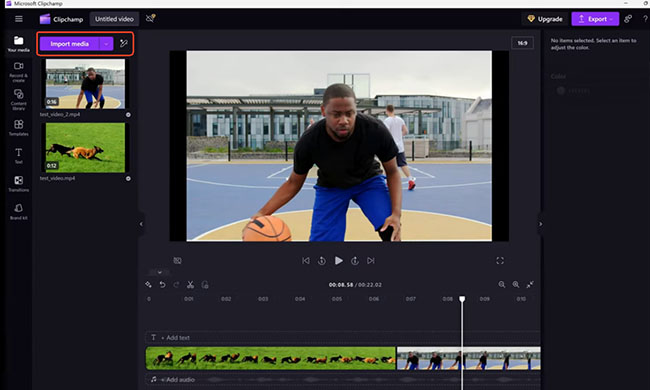The image size is (650, 390).
Task: Undo the last action
Action: pyautogui.click(x=162, y=284)
